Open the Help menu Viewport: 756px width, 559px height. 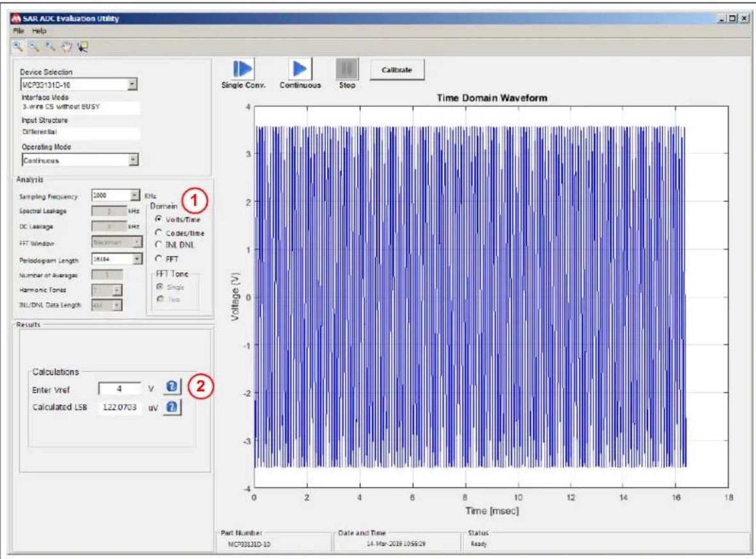coord(40,30)
